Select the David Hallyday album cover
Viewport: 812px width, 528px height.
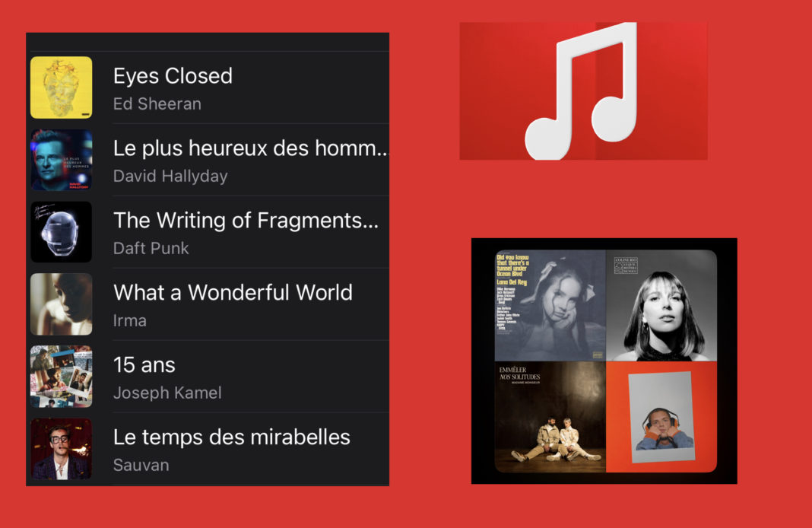pyautogui.click(x=61, y=160)
